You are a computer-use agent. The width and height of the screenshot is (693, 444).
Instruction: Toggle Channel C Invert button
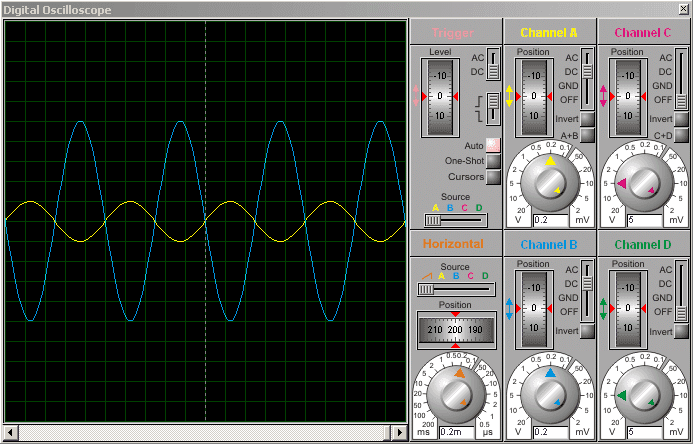[681, 119]
